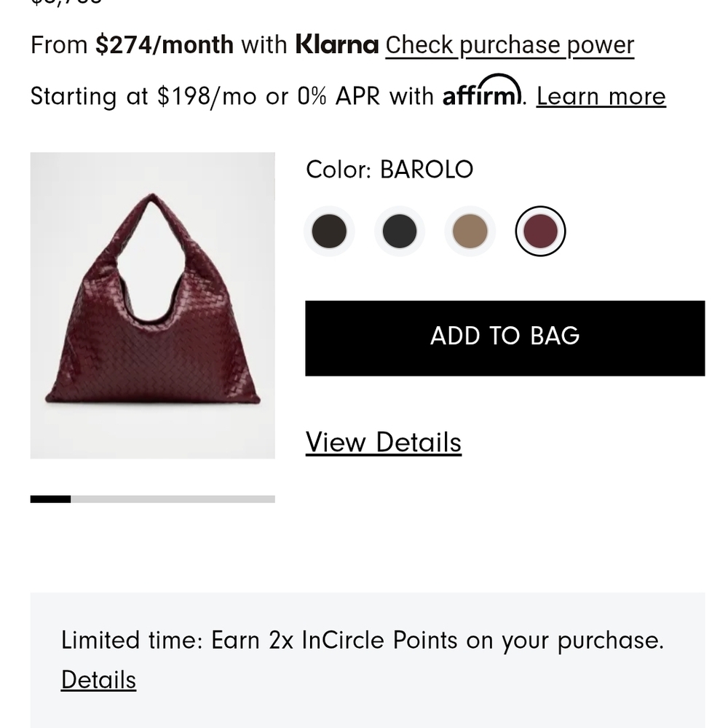This screenshot has width=728, height=728.
Task: Click the 2x InCircle Points banner
Action: [363, 640]
